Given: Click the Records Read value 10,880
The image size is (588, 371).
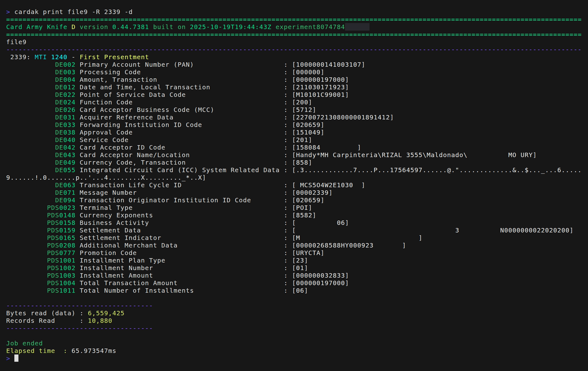Looking at the screenshot, I should tap(100, 321).
